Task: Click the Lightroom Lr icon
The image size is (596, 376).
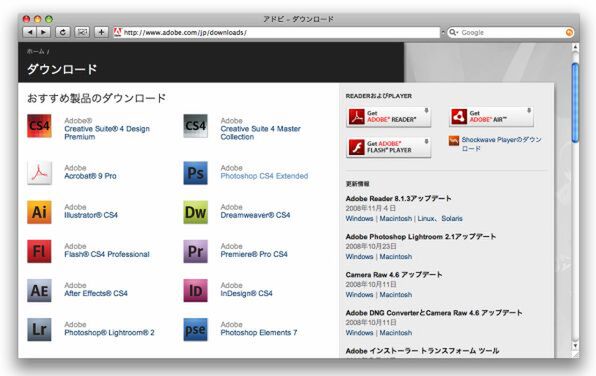Action: tap(39, 330)
